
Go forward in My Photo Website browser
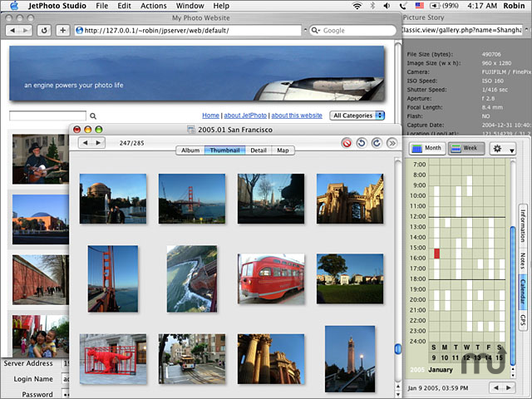click(x=26, y=31)
